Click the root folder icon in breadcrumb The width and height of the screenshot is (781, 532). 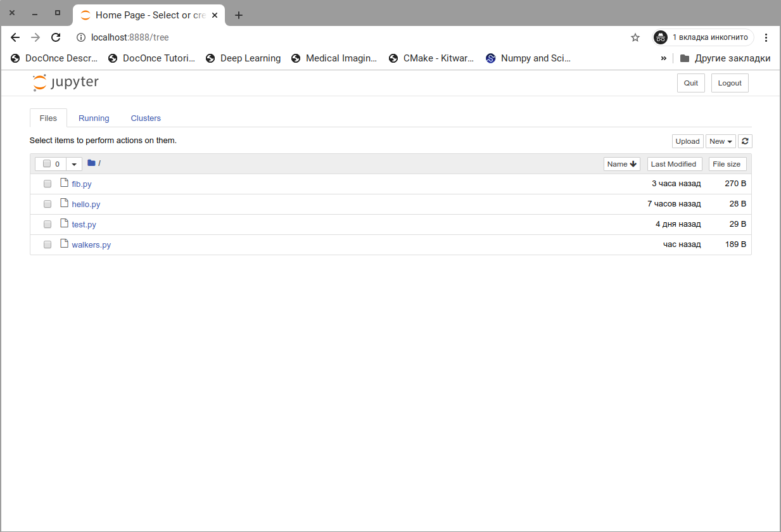[91, 163]
